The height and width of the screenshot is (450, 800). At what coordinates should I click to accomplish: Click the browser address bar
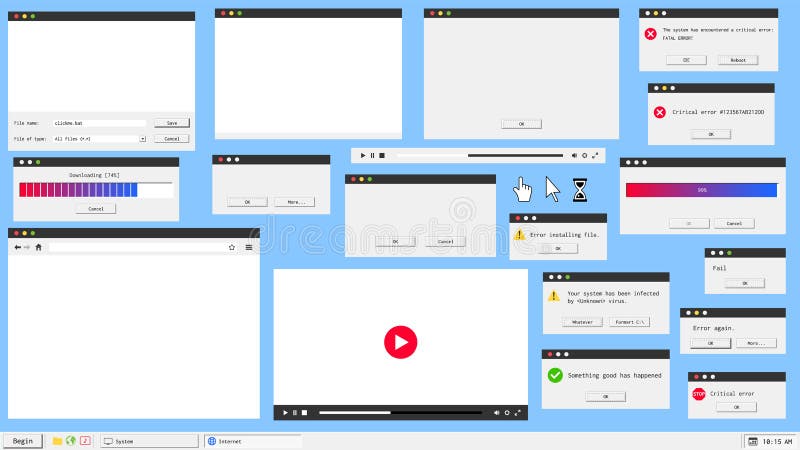136,247
